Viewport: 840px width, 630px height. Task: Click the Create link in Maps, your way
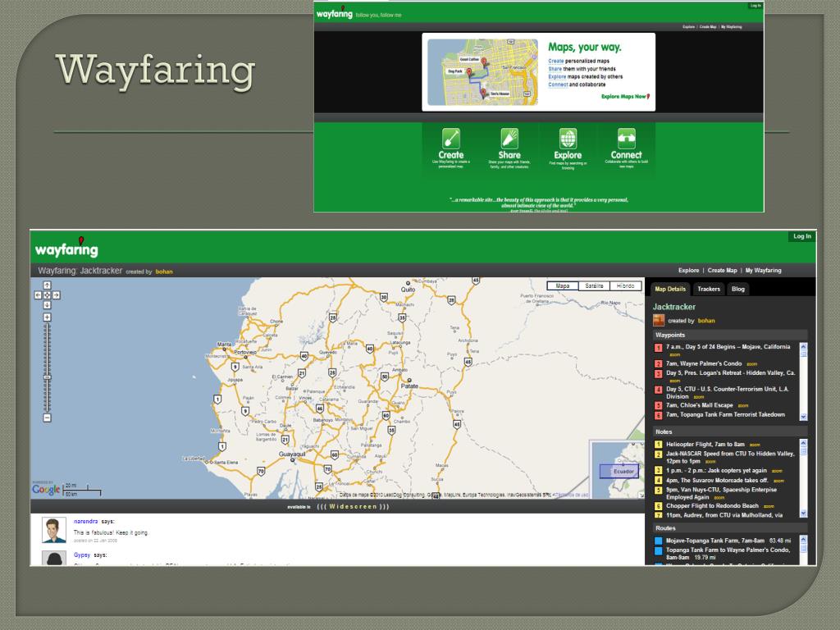coord(555,61)
